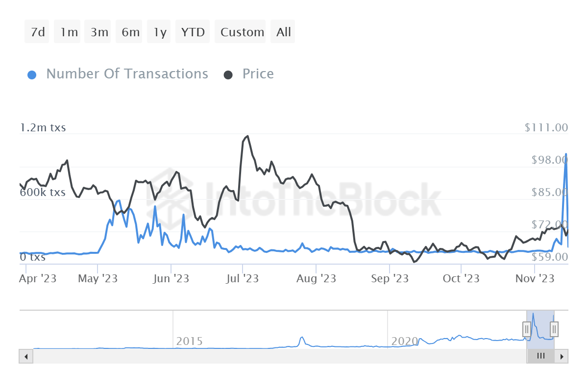Click the right scroll arrow on bottom scrollbar
Image resolution: width=588 pixels, height=392 pixels.
[x=563, y=356]
